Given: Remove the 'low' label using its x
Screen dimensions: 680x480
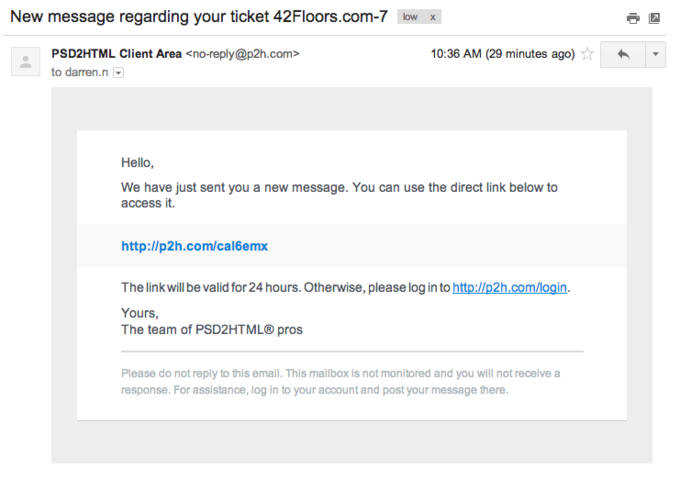Looking at the screenshot, I should click(432, 17).
